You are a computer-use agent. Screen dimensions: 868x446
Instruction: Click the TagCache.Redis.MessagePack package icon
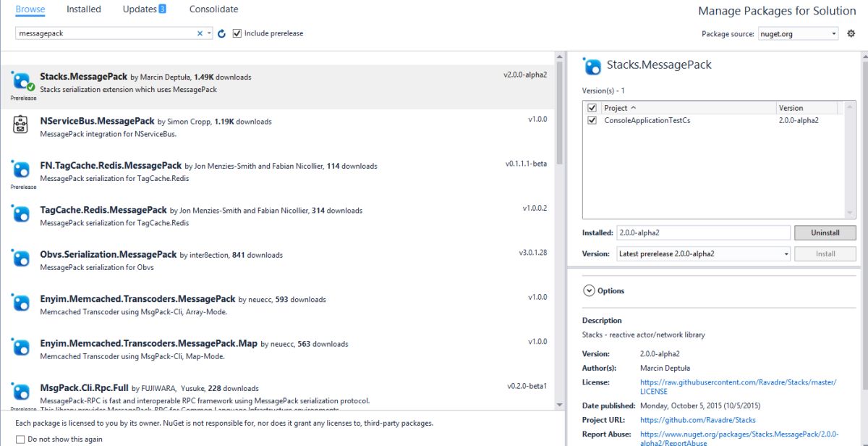tap(20, 214)
